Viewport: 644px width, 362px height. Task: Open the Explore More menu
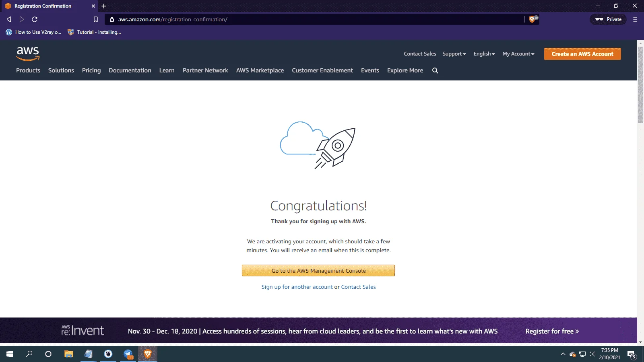click(405, 70)
